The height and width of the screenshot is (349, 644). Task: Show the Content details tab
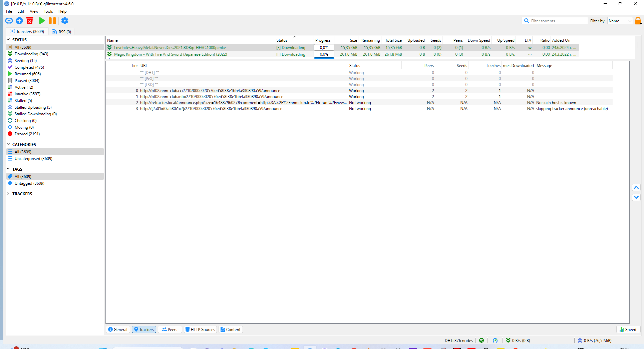pyautogui.click(x=231, y=330)
